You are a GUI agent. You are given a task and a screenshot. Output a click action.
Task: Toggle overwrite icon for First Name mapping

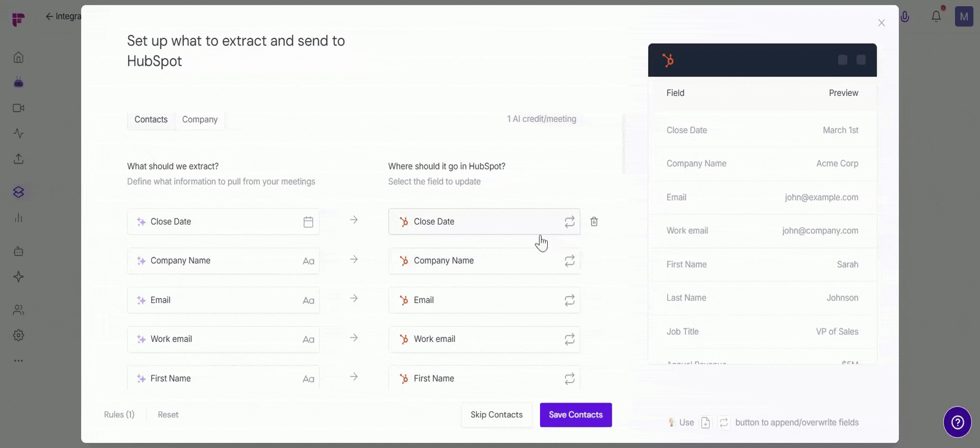570,379
